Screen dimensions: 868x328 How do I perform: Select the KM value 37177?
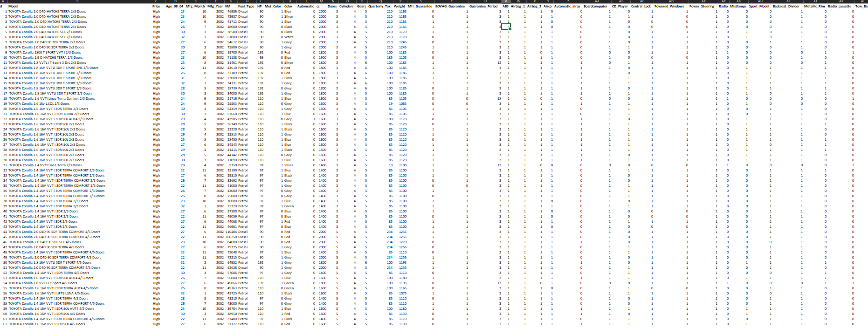tap(232, 324)
